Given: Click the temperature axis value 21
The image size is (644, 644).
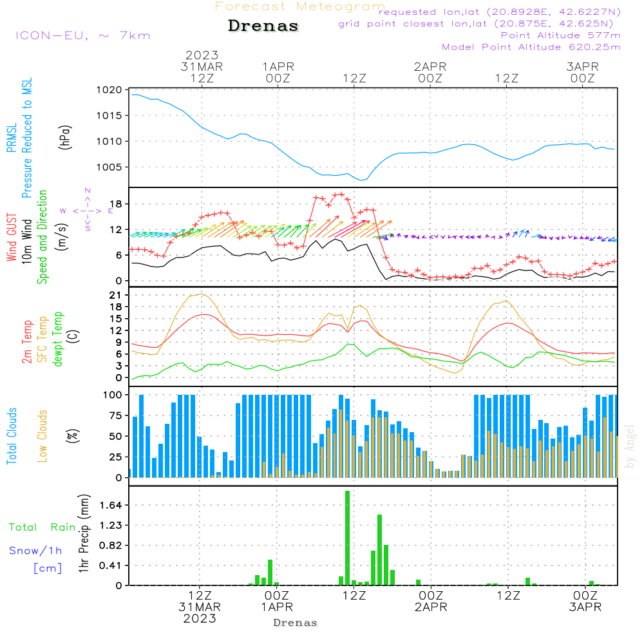Looking at the screenshot, I should point(116,296).
